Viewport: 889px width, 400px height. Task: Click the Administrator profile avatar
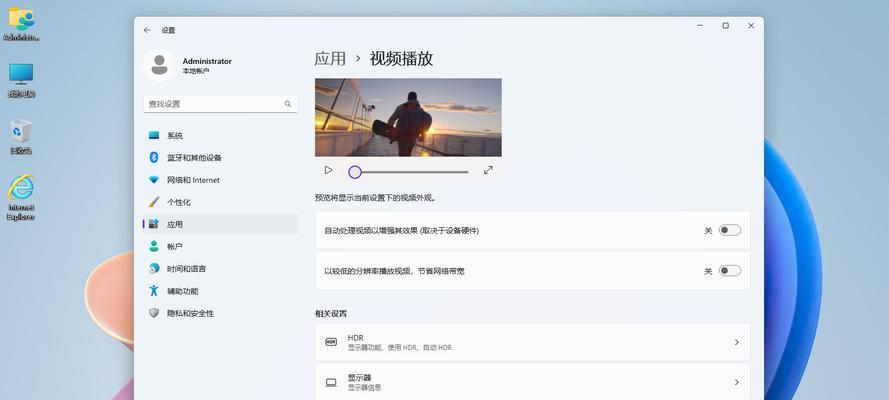[159, 65]
